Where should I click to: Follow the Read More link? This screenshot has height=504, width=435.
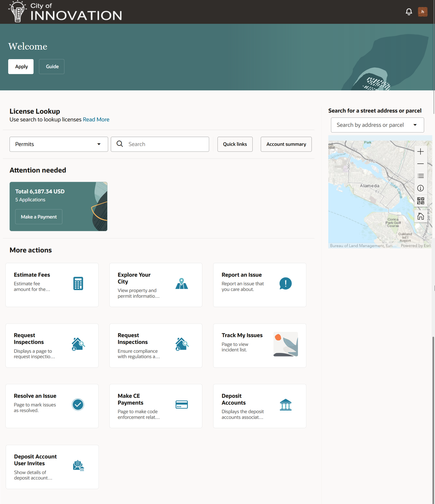(96, 120)
